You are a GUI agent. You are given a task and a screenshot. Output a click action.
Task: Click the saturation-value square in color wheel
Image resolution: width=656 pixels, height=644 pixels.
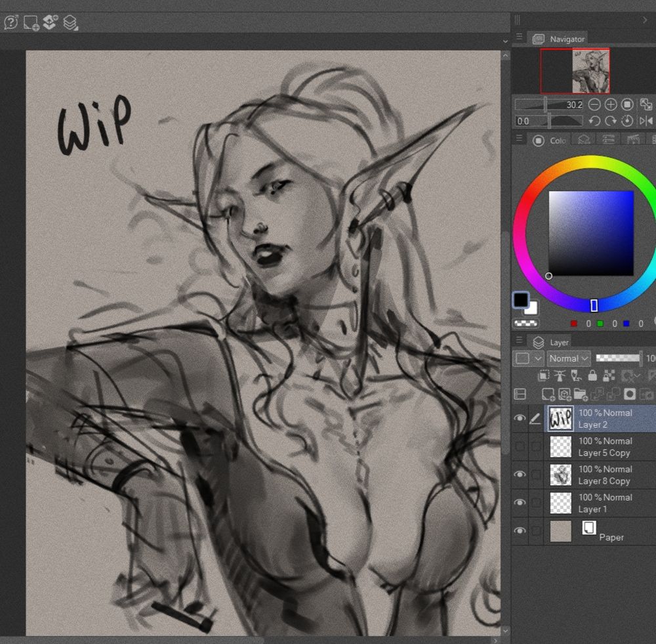(x=591, y=233)
